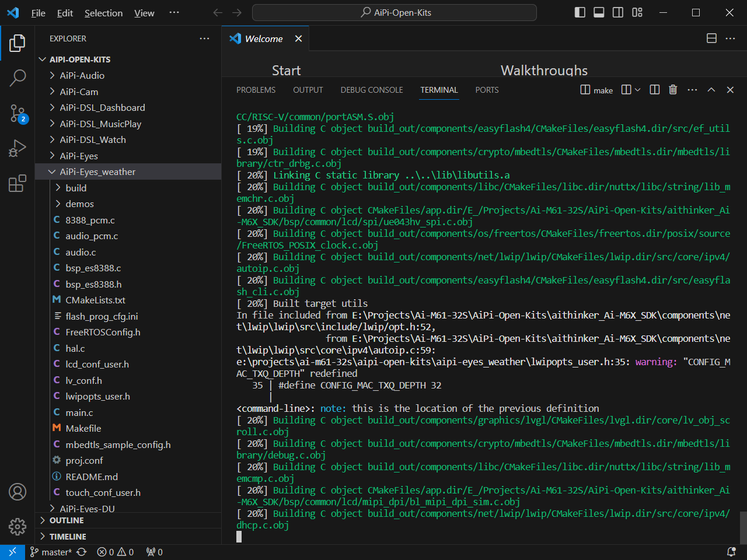Toggle the secondary side bar layout icon
Image resolution: width=747 pixels, height=560 pixels.
(x=618, y=12)
